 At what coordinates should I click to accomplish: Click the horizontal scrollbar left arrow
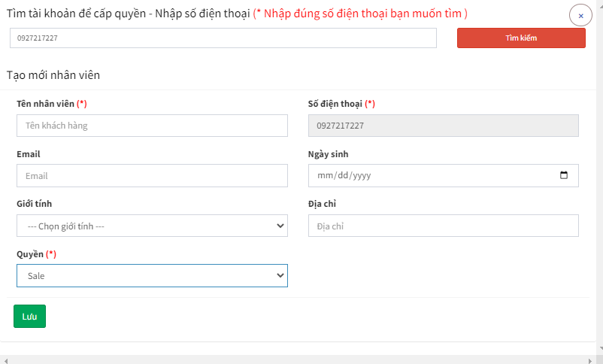[5, 359]
